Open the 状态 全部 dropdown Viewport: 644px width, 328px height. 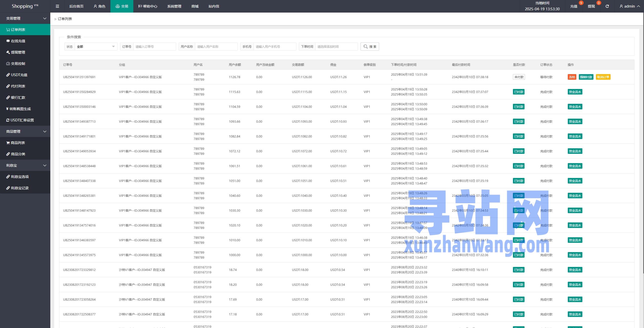96,46
